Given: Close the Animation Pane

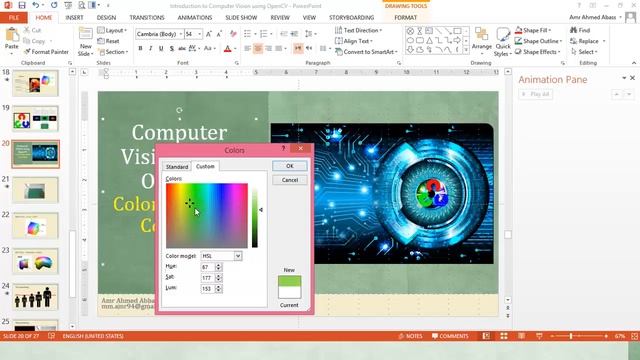Looking at the screenshot, I should 632,78.
